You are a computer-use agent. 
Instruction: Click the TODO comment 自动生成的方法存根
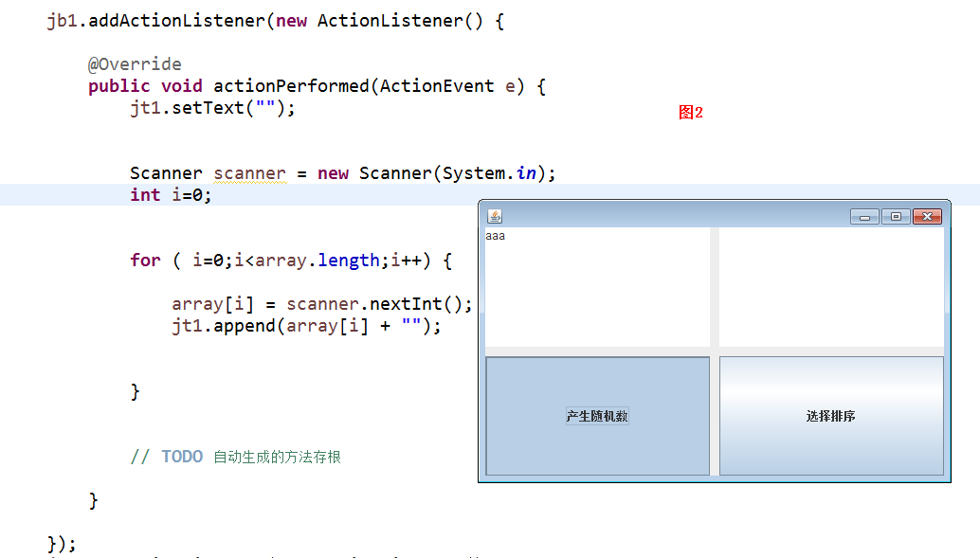(x=236, y=457)
